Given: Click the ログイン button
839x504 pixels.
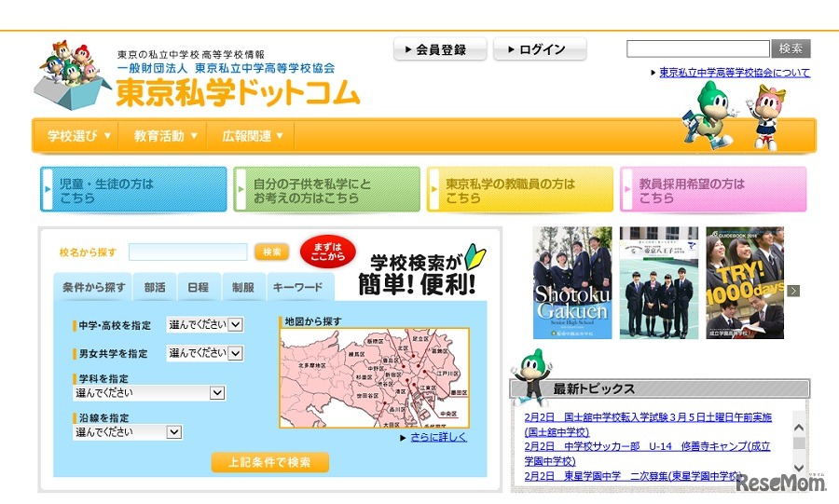Looking at the screenshot, I should 540,49.
